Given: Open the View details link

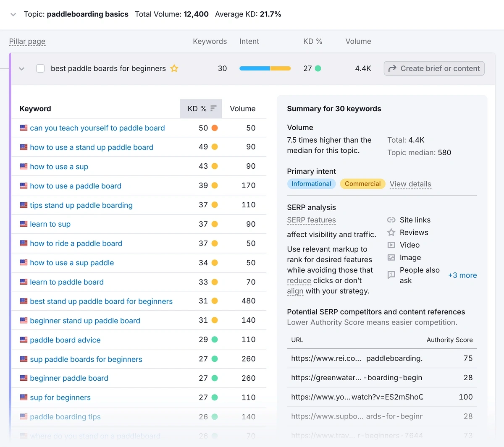Looking at the screenshot, I should pyautogui.click(x=410, y=184).
